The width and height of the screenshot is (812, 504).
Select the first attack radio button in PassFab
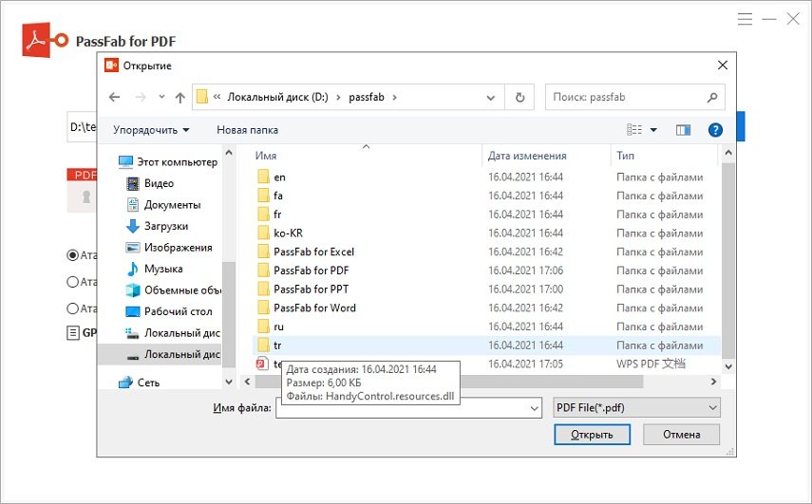[72, 255]
